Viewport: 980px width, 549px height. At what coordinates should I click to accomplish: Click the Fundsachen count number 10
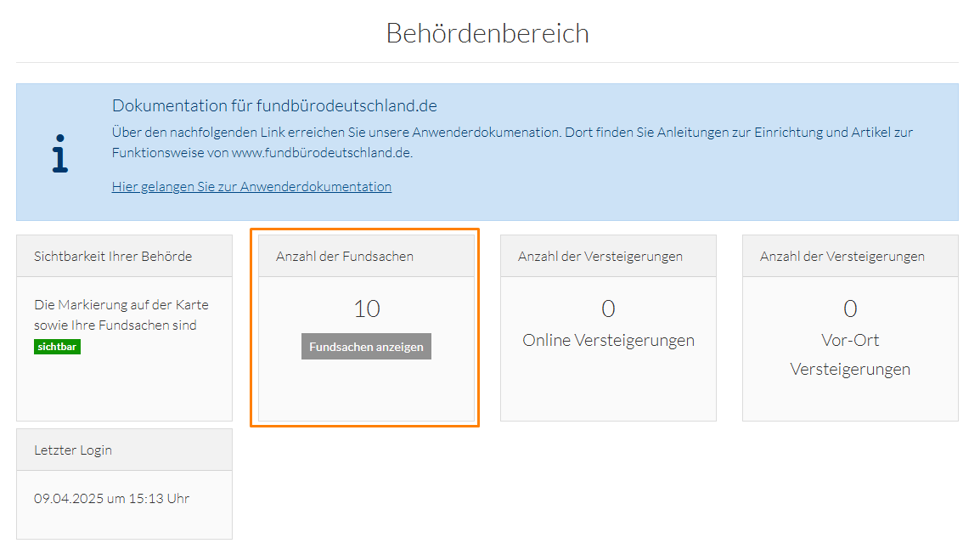pos(366,308)
